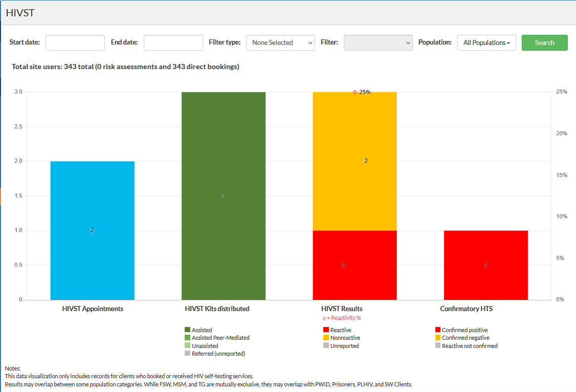Open the Filter type dropdown
Viewport: 576px width, 392px height.
[280, 43]
